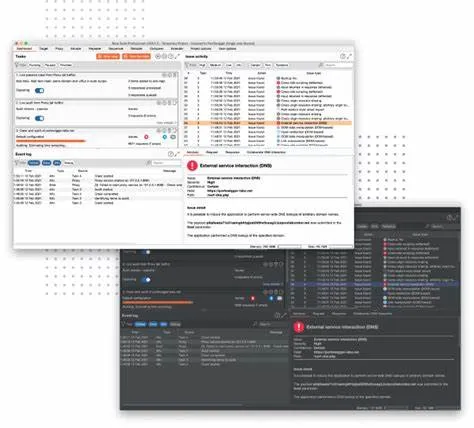Click the blue info count icon in dark window task

271,298
